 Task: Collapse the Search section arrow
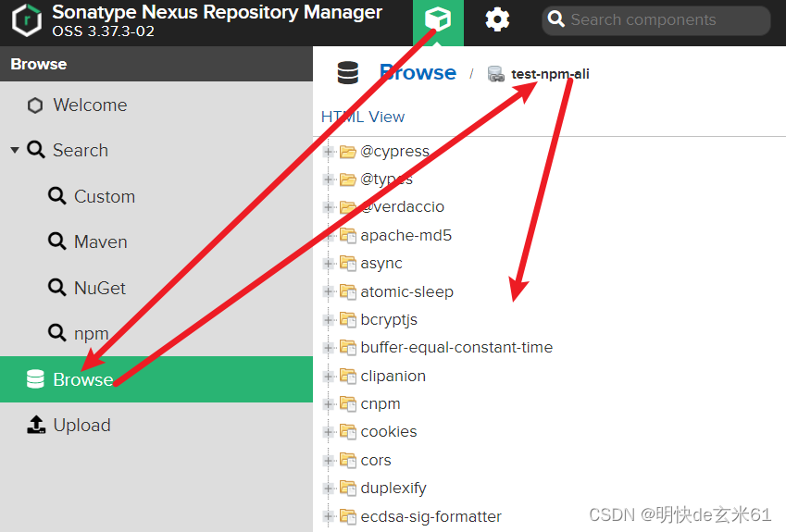pos(15,150)
